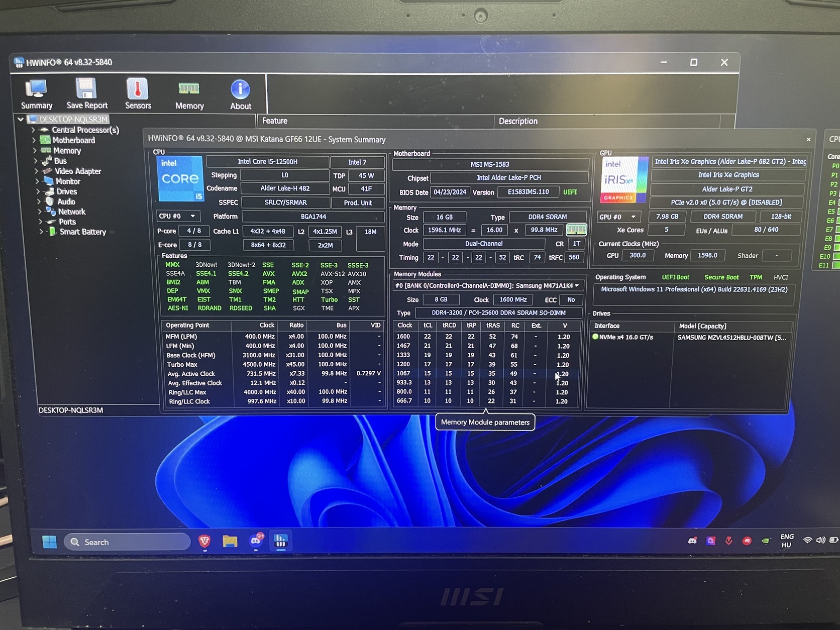This screenshot has width=840, height=630.
Task: Click the Intel Iris Xe Graphics logo
Action: click(x=624, y=180)
